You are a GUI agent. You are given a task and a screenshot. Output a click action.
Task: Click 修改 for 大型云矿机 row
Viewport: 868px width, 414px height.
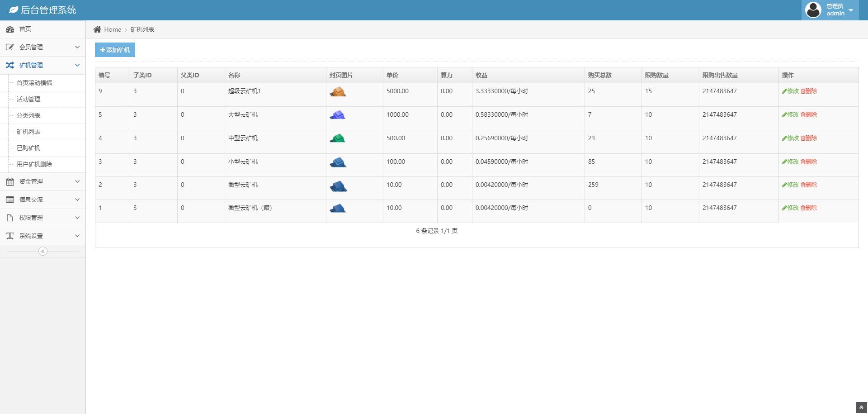coord(790,114)
